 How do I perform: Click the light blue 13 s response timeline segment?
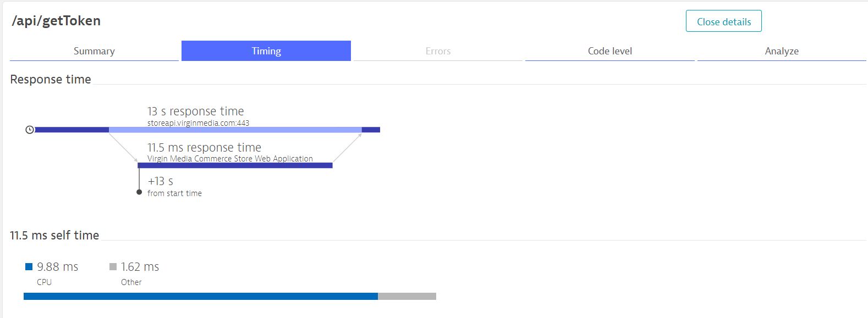point(235,130)
